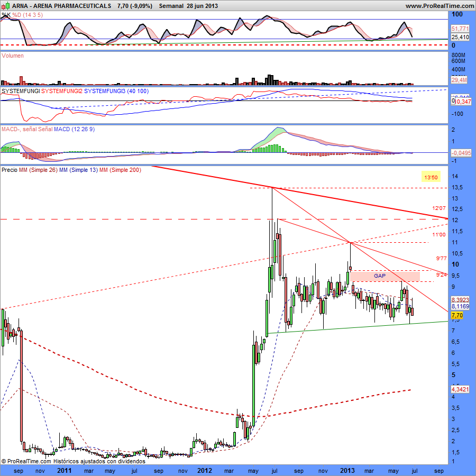Click the 6,5 price axis label
Viewport: 476px width, 476px height.
tap(455, 342)
